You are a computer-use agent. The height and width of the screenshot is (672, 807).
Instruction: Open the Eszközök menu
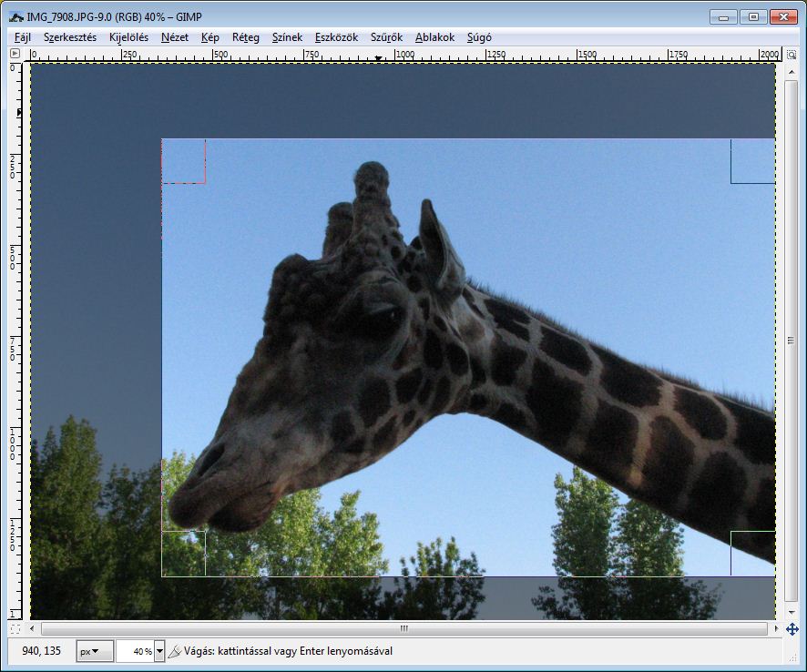coord(336,37)
